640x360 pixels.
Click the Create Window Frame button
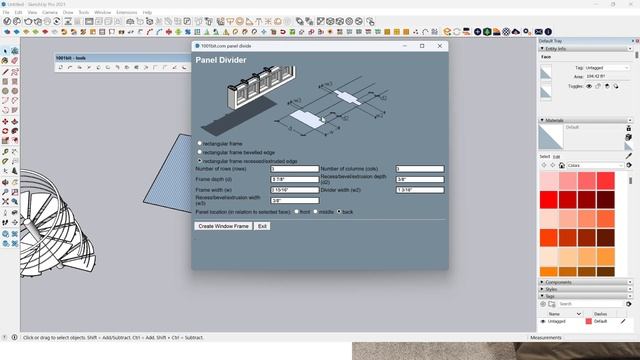click(x=223, y=226)
